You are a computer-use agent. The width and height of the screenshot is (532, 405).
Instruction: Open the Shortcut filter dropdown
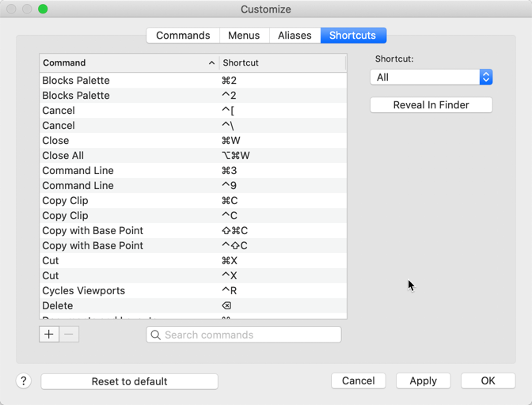pos(431,77)
